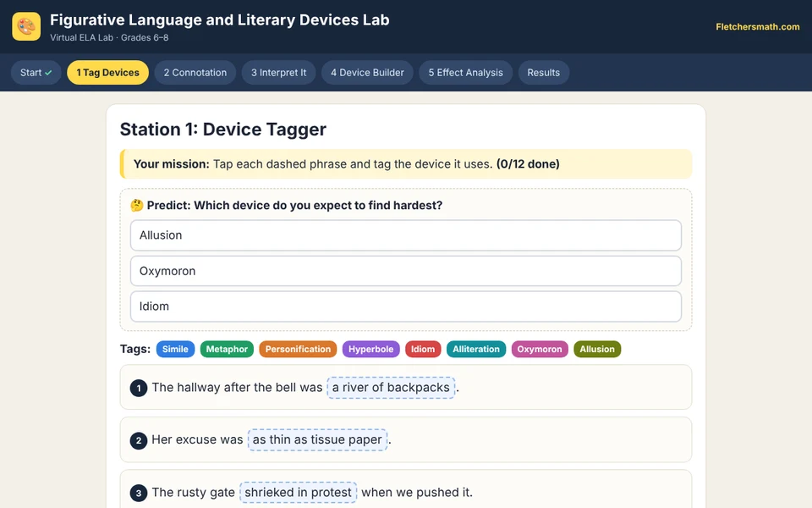
Task: Open the 5 Effect Analysis tab
Action: pyautogui.click(x=465, y=73)
